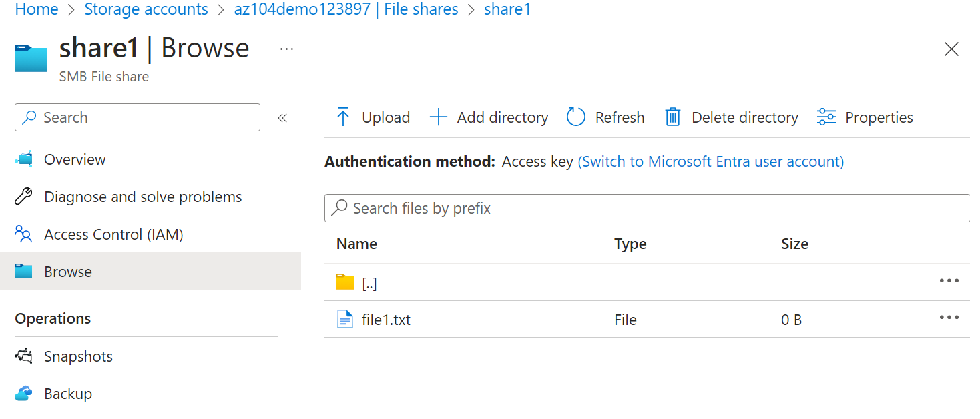Select Overview in the left menu
980x419 pixels.
(x=74, y=159)
